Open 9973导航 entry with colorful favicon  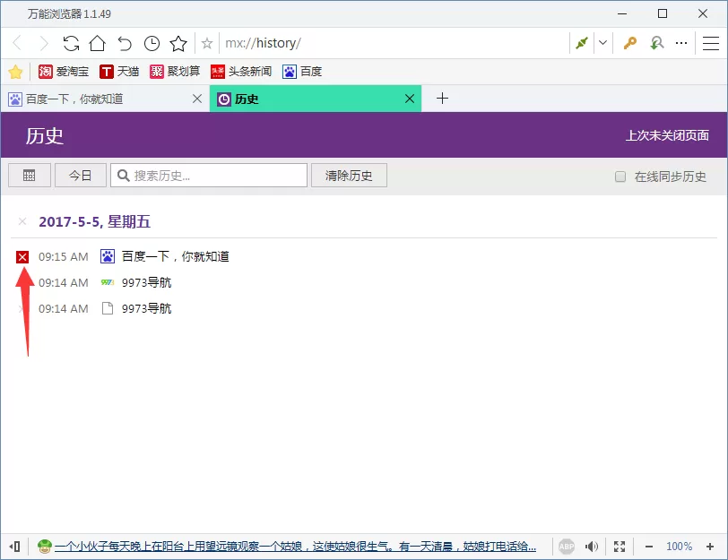(x=146, y=282)
